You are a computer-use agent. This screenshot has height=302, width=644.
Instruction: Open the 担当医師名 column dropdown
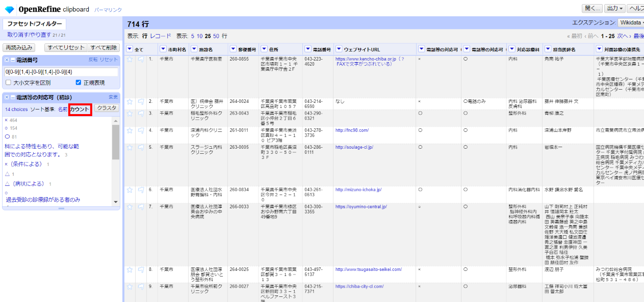549,49
